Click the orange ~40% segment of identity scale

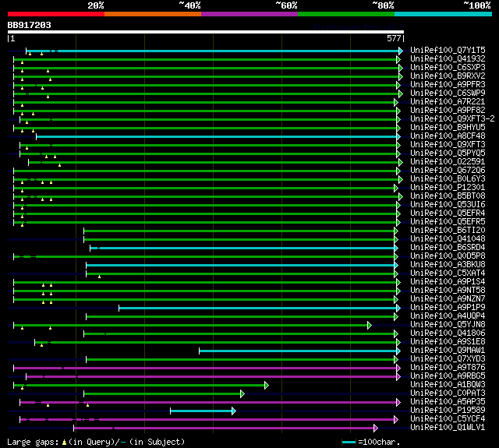153,14
